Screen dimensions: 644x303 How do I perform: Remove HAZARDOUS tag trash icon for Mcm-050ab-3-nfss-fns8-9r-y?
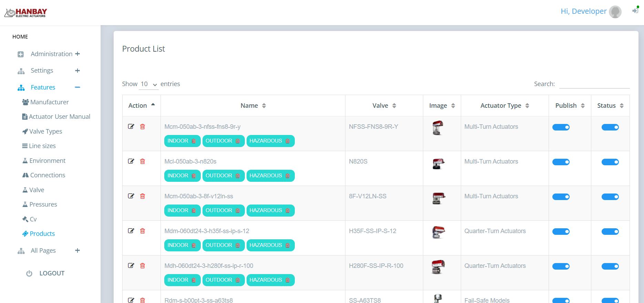point(288,141)
